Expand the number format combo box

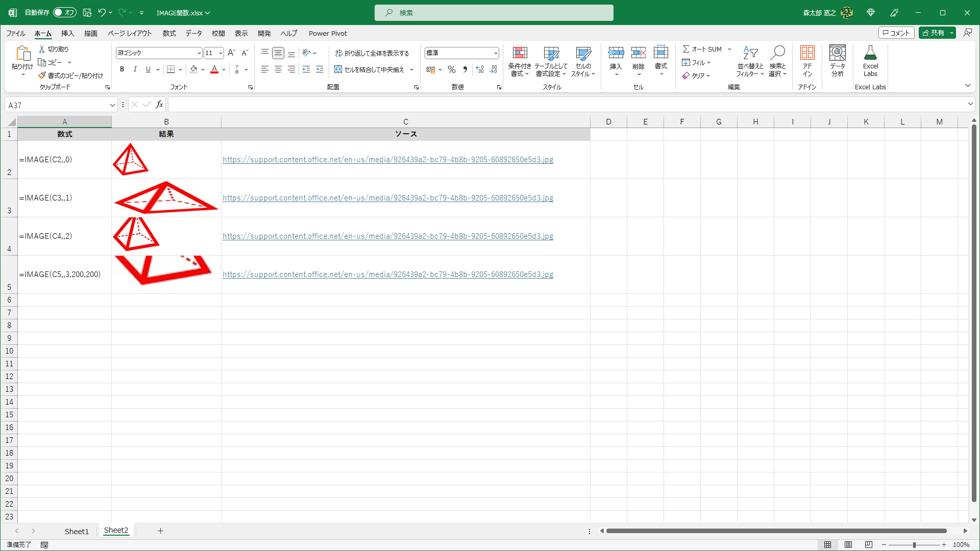coord(495,53)
